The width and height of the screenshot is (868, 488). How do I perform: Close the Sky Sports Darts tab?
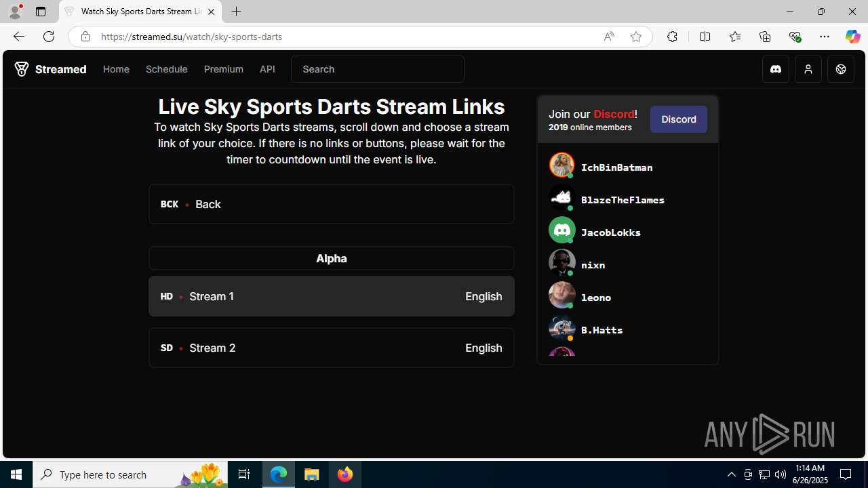tap(211, 12)
